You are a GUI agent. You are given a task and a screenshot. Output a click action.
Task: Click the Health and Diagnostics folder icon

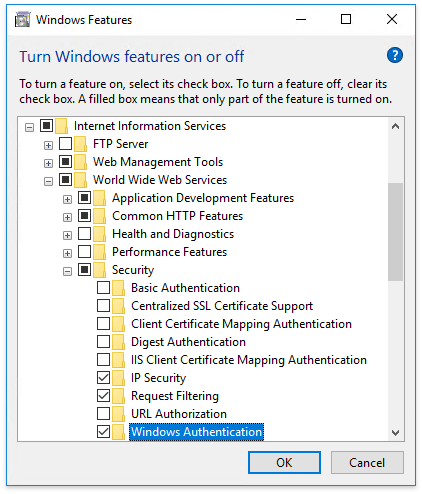coord(99,234)
